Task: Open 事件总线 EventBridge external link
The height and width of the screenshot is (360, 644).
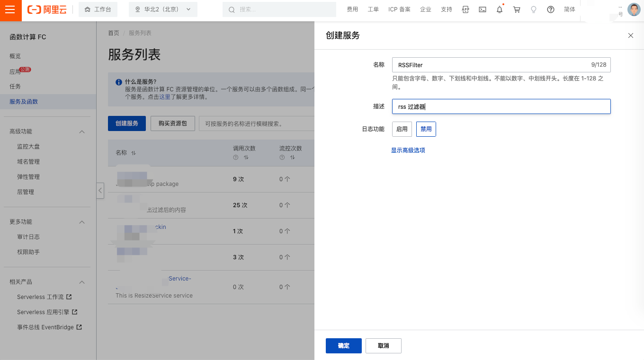Action: [x=49, y=327]
